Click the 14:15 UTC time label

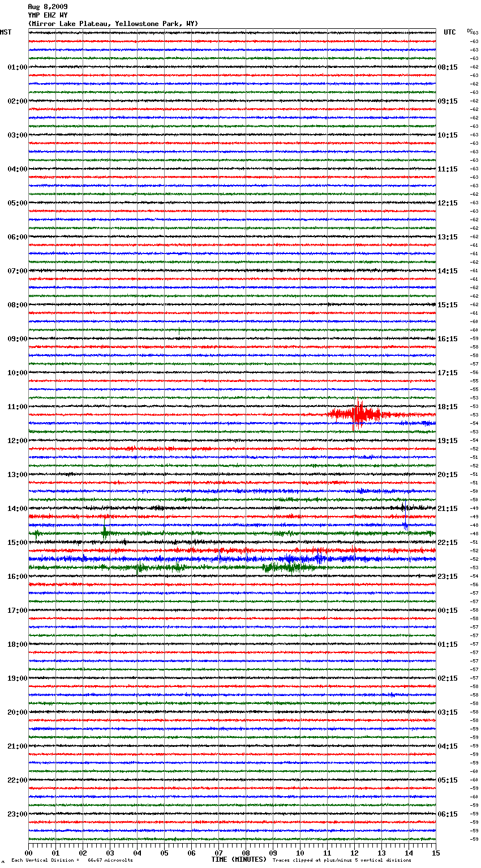tap(448, 271)
